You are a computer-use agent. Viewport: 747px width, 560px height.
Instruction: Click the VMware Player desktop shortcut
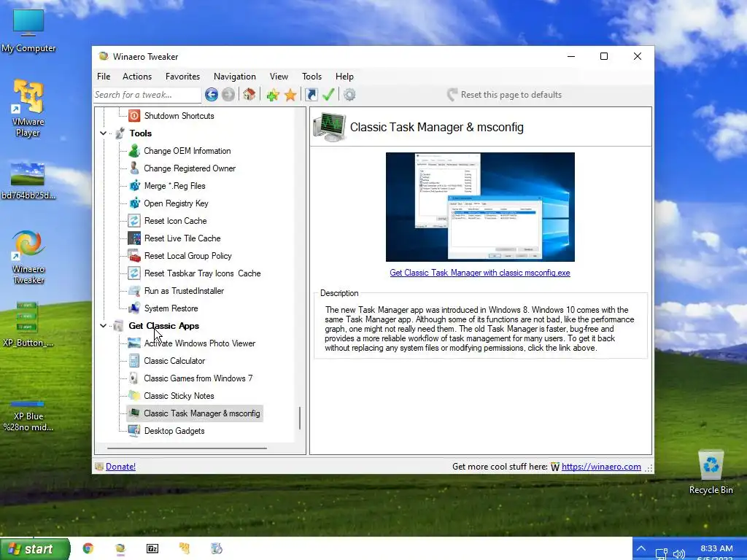(x=28, y=108)
